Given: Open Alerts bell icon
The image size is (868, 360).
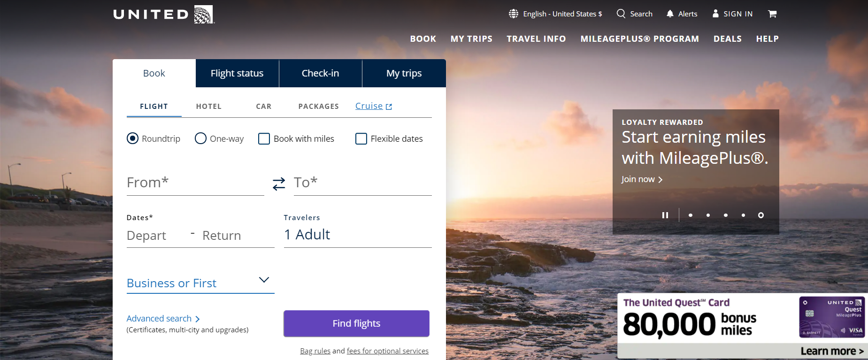Looking at the screenshot, I should coord(670,14).
